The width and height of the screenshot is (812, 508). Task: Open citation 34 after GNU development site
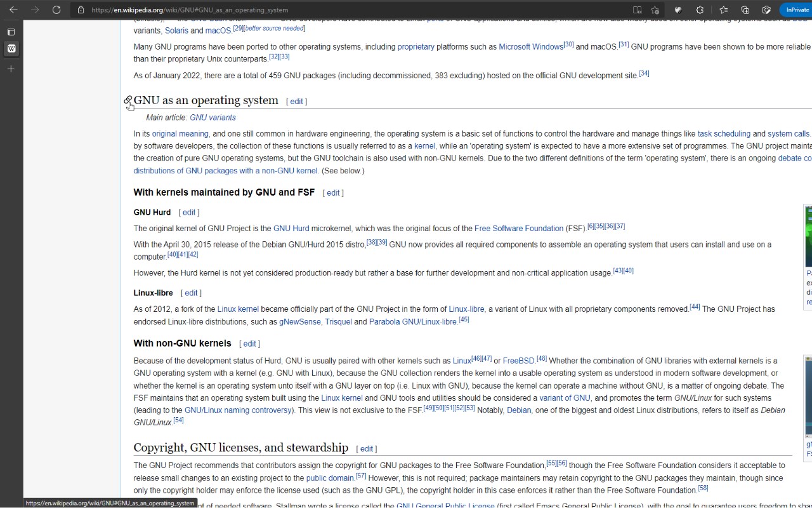coord(644,73)
